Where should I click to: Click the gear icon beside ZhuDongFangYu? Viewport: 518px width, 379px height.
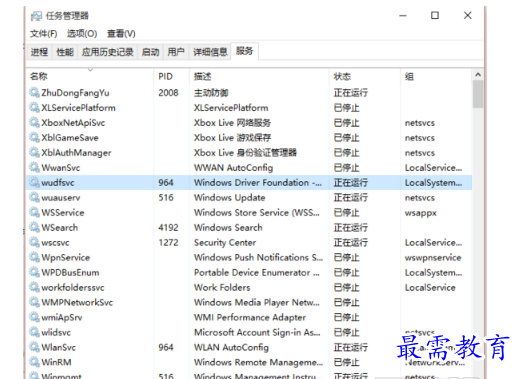34,92
